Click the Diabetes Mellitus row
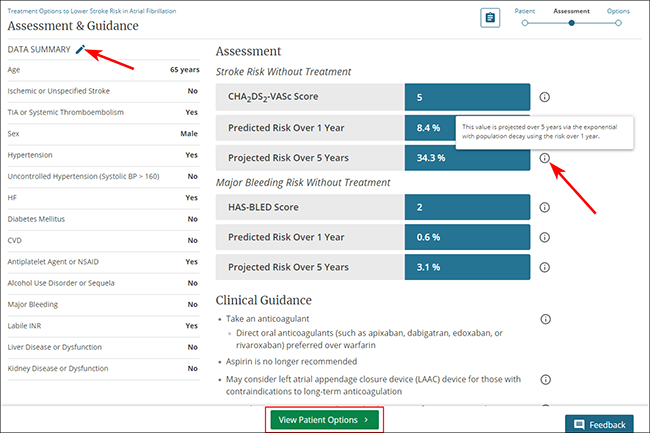650x433 pixels. point(103,219)
